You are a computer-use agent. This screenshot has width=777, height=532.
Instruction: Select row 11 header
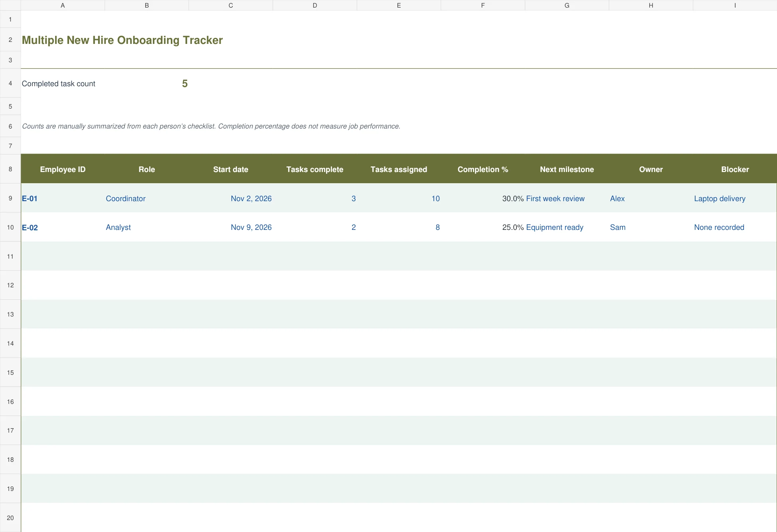tap(10, 256)
